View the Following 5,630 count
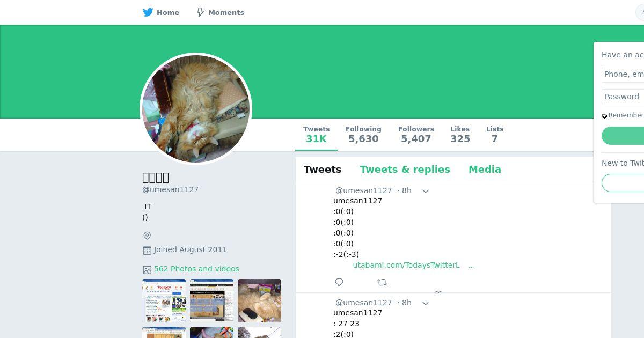This screenshot has width=644, height=338. (363, 134)
